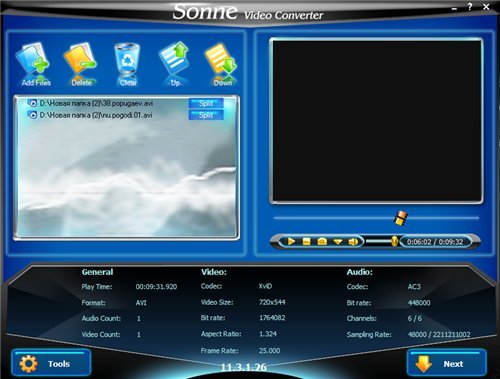The image size is (500, 379).
Task: Click Frame Rate value 25.000
Action: (x=269, y=350)
